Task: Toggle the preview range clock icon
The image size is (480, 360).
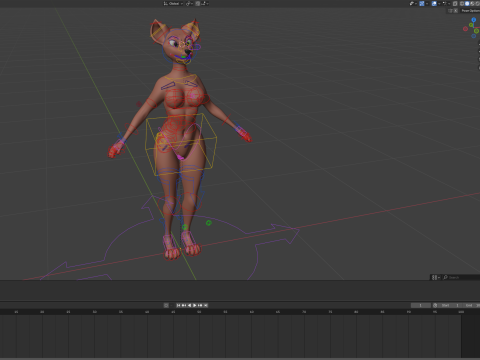Action: pos(435,305)
